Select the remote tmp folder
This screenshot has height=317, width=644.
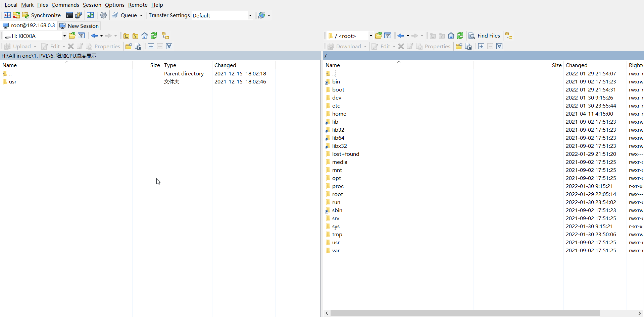click(x=337, y=234)
